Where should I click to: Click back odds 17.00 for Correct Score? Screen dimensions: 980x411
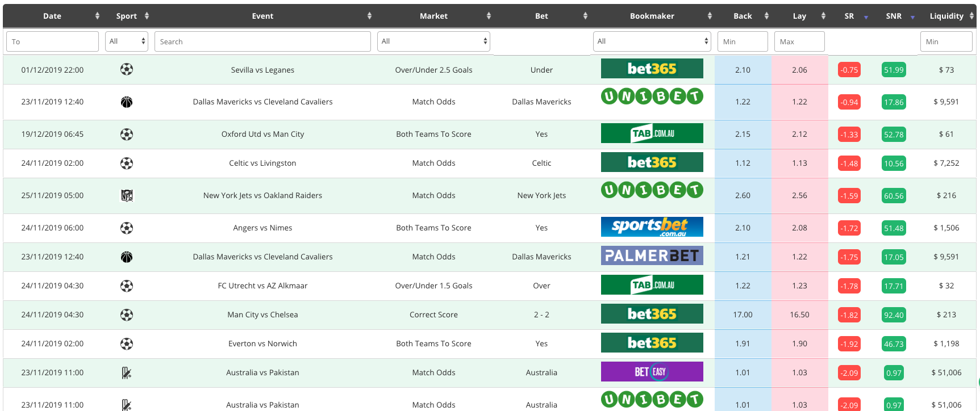tap(743, 314)
